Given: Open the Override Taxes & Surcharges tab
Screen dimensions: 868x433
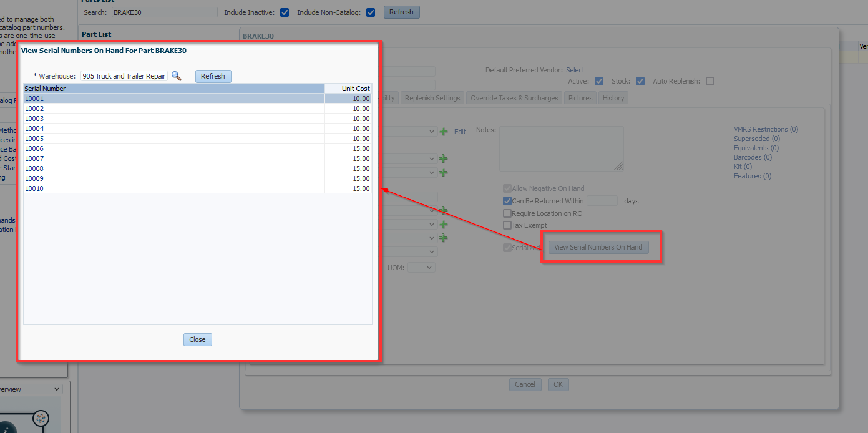Looking at the screenshot, I should (x=514, y=98).
